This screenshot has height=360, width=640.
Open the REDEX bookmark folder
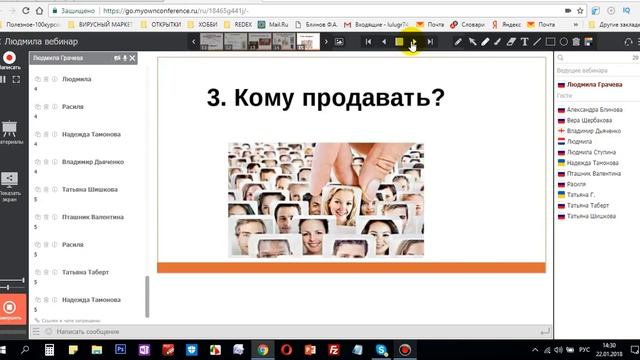click(238, 24)
